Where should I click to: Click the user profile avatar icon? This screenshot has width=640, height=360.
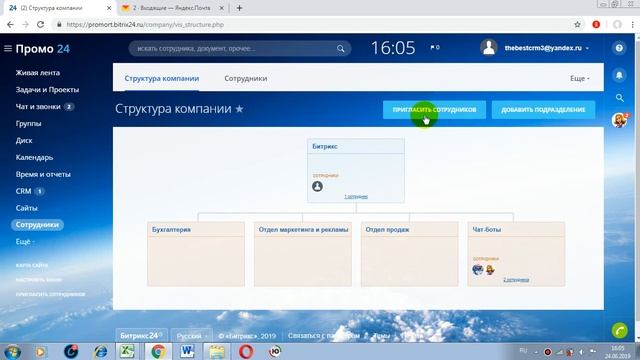pos(488,48)
